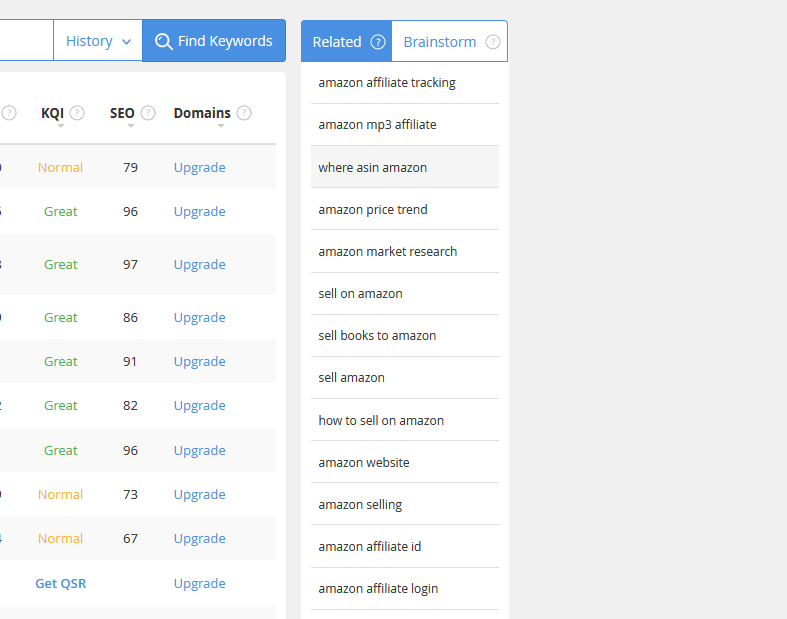This screenshot has width=787, height=619.
Task: Expand the History dropdown
Action: 98,41
